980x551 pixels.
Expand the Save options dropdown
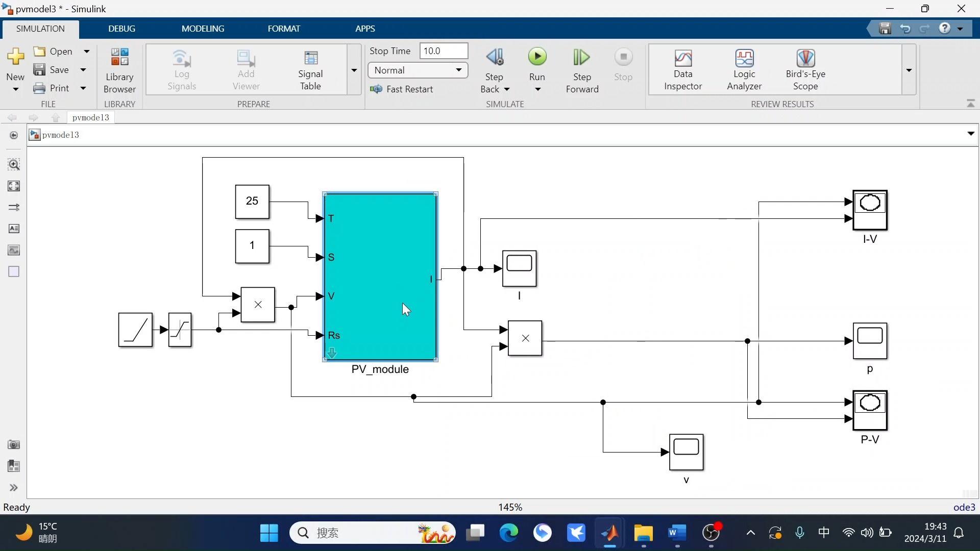click(x=83, y=69)
